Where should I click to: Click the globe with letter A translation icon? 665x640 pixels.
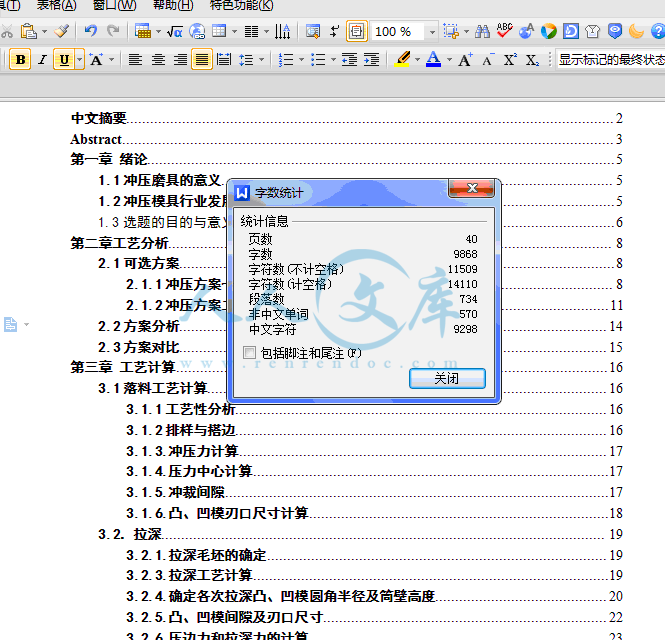(526, 31)
